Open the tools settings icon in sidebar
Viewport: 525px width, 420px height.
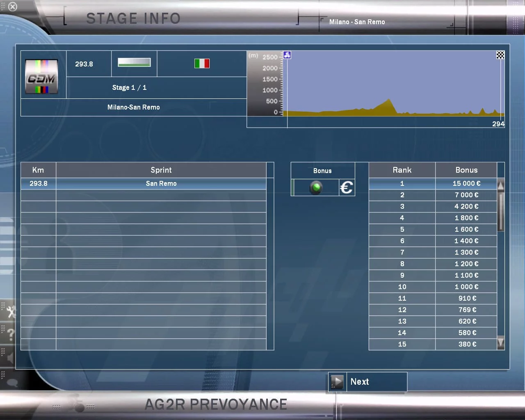[x=10, y=312]
